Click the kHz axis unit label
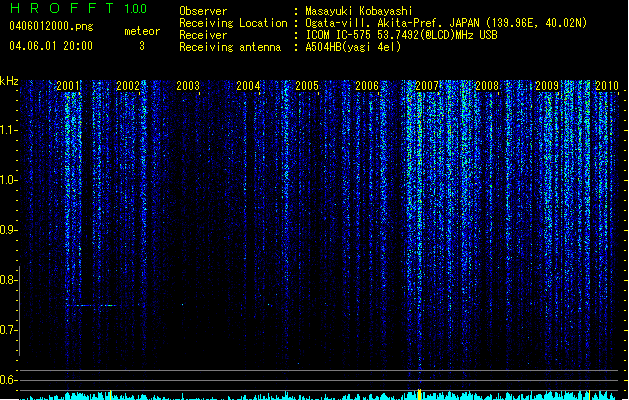Screen dimensions: 629x400 [9, 81]
